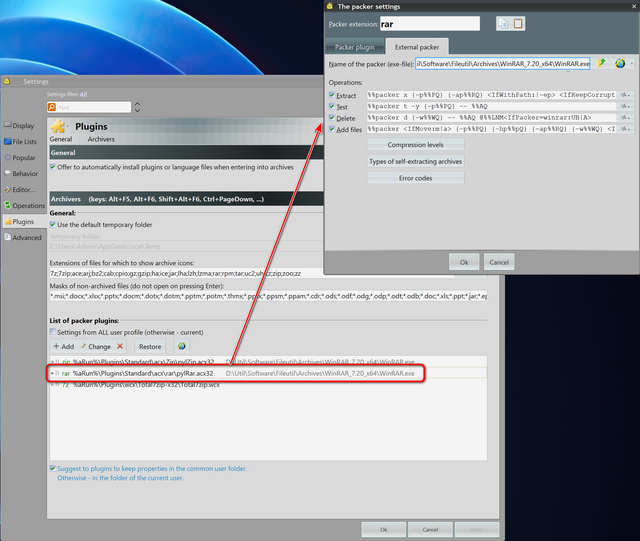Screen dimensions: 640x541
Task: Toggle Settings from ALL user profile checkbox
Action: pos(53,332)
